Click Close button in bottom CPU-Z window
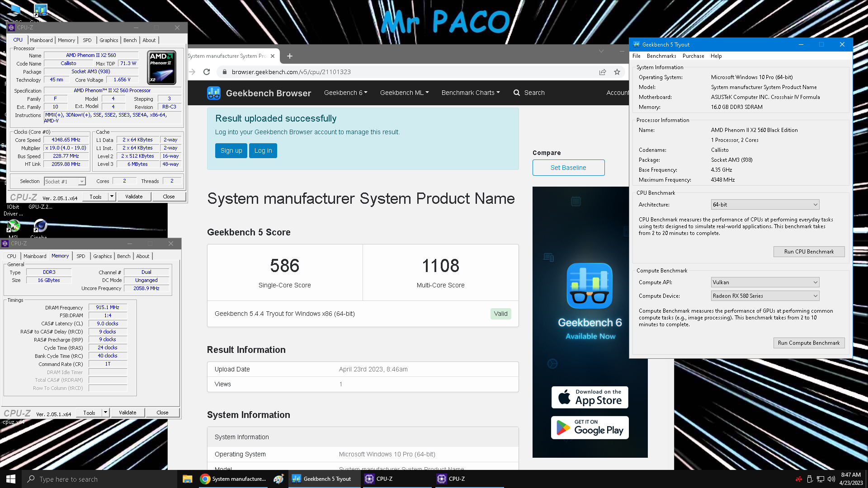 point(162,413)
